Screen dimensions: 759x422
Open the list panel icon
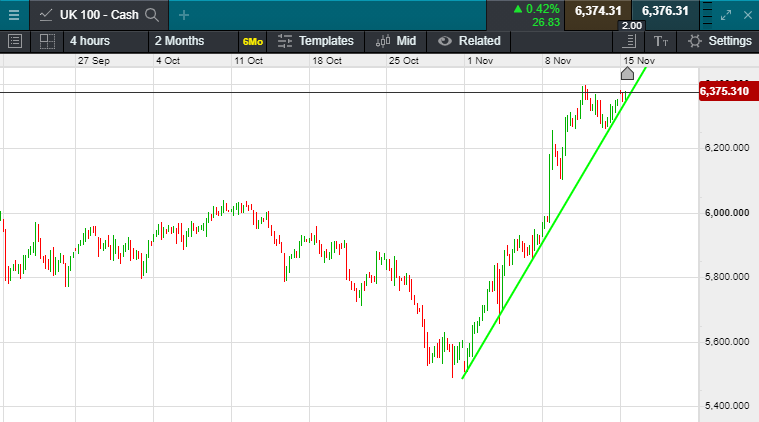(15, 41)
